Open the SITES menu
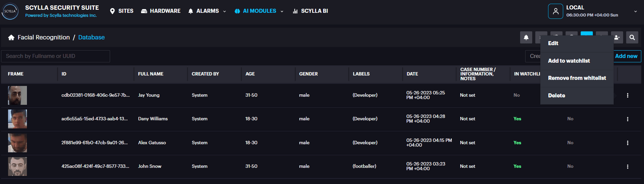 (126, 11)
